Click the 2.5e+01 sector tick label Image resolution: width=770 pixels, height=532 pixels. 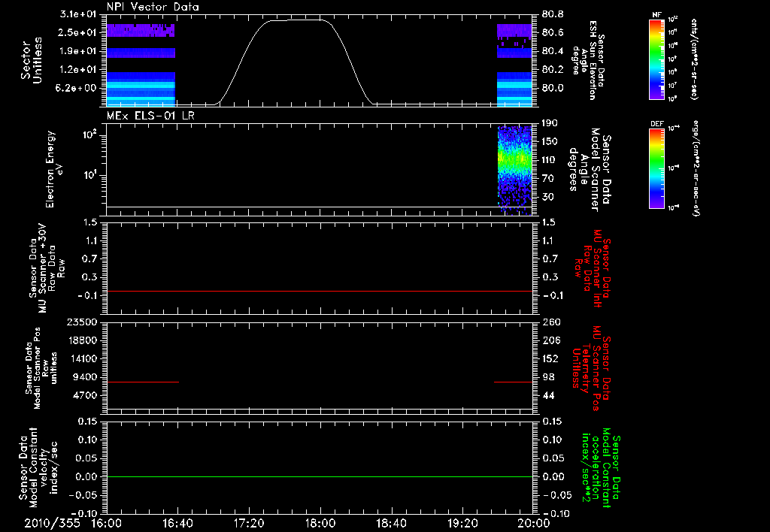(x=77, y=32)
